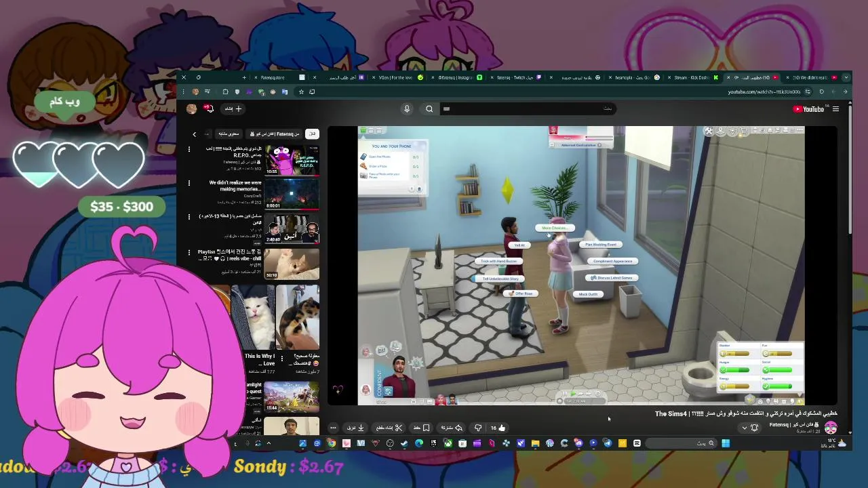
Task: Open options menu for 'making memories' video
Action: tap(189, 183)
